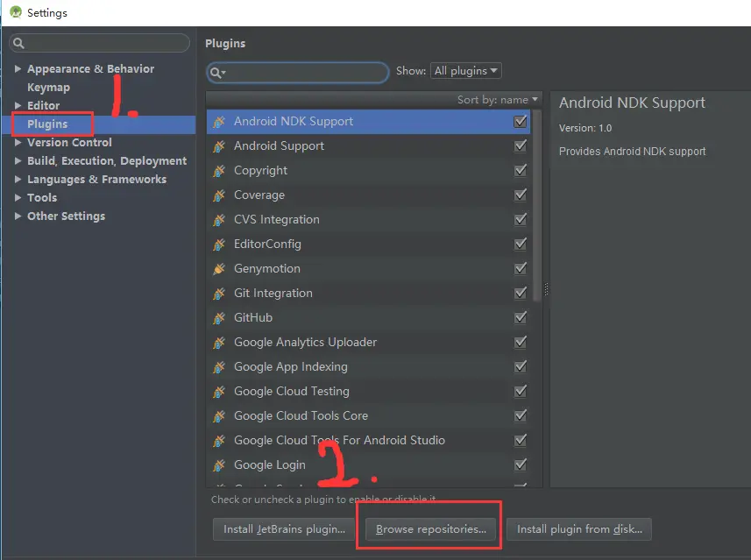Click the CVS Integration plugin icon
The width and height of the screenshot is (751, 560).
click(x=219, y=220)
